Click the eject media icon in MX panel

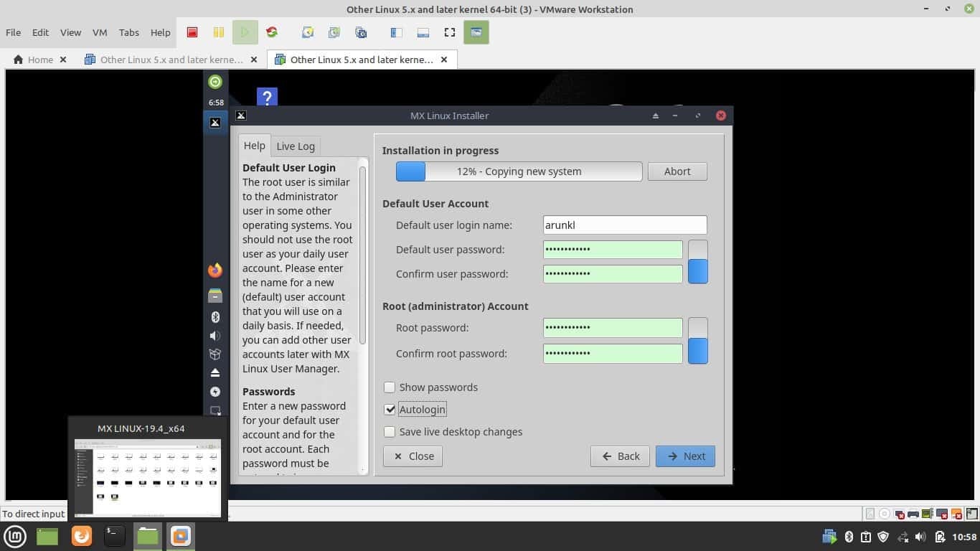tap(215, 373)
